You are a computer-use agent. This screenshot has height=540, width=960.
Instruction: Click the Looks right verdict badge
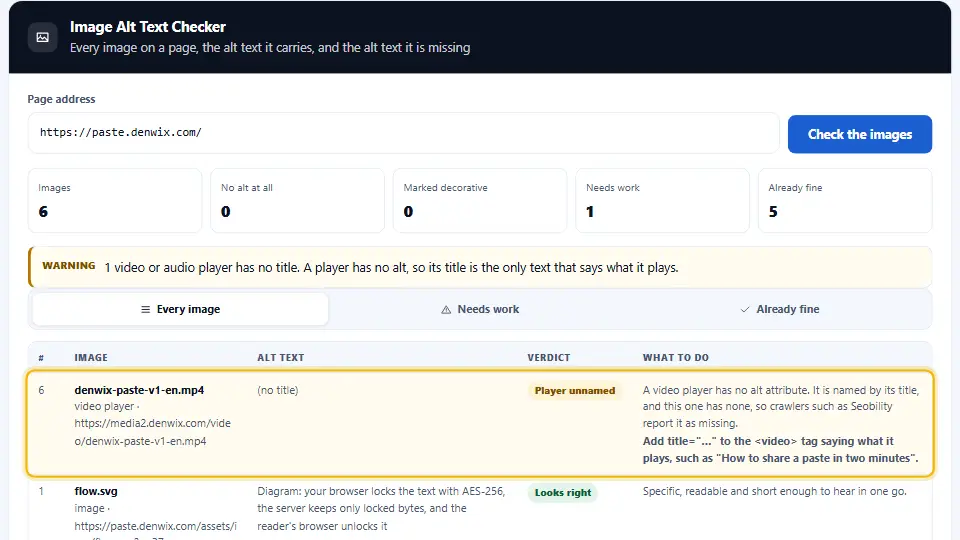563,492
